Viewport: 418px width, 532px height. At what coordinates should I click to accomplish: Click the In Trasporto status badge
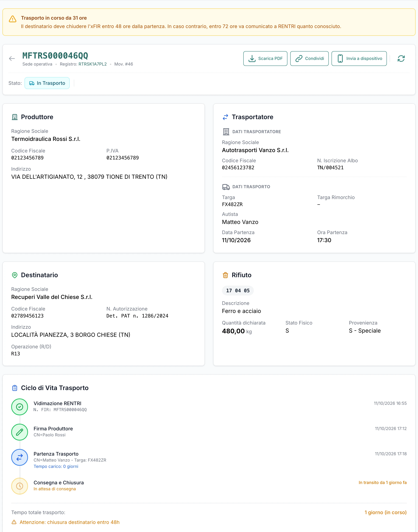pos(47,83)
